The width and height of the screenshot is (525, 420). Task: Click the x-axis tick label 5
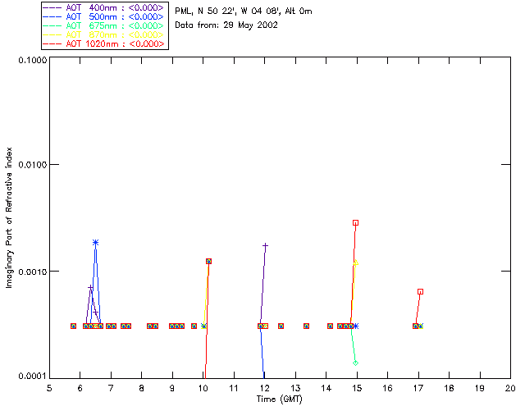pyautogui.click(x=49, y=388)
